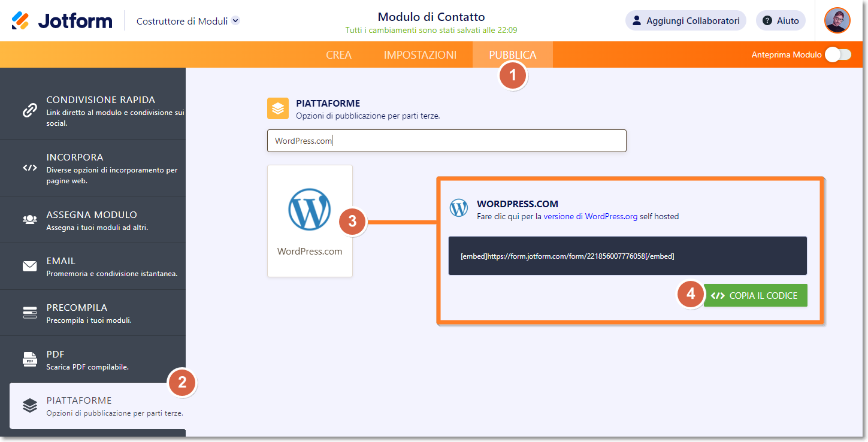The width and height of the screenshot is (868, 442).
Task: Open the Aiuto help button
Action: point(781,20)
